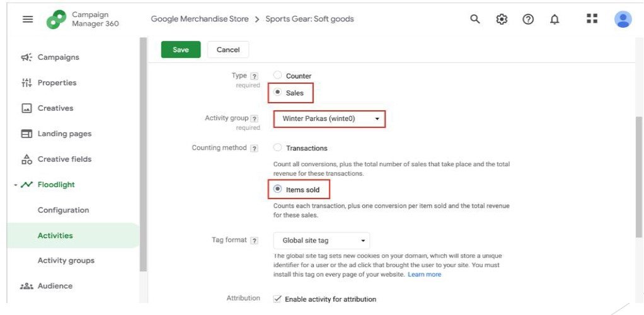Screen dimensions: 644x315
Task: Open Creative fields in the sidebar
Action: (64, 159)
